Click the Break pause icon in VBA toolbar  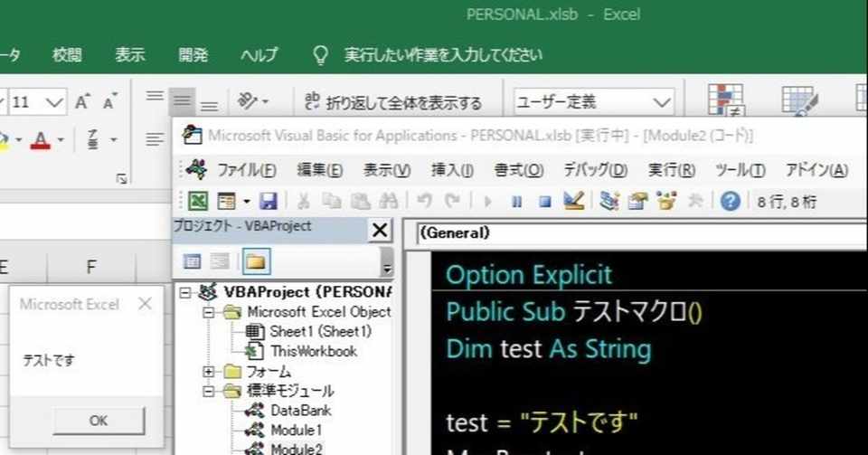(516, 202)
